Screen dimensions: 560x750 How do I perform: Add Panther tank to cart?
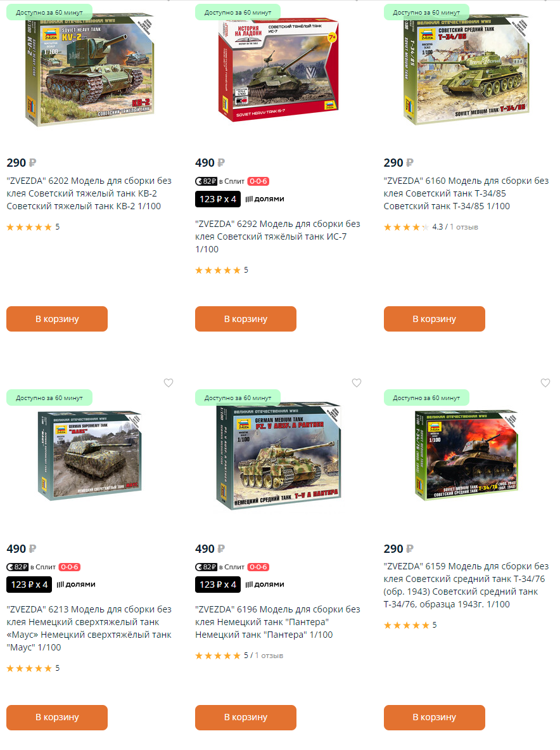coord(246,718)
